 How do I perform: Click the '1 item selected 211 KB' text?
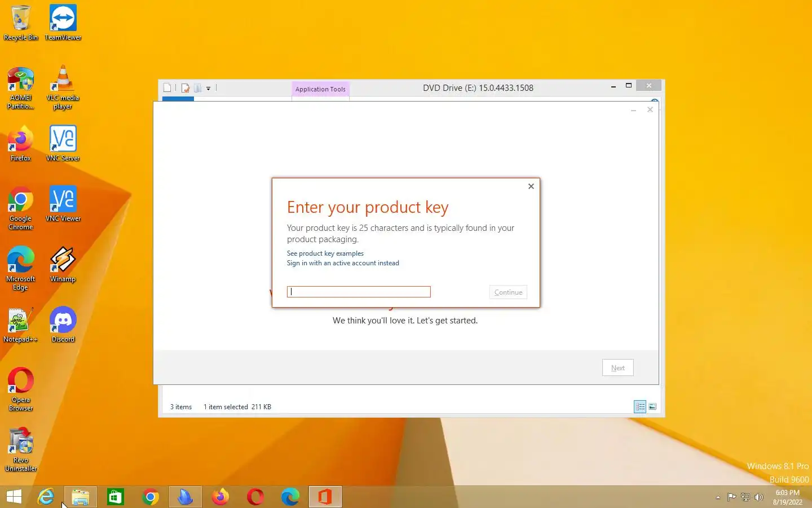click(x=237, y=407)
